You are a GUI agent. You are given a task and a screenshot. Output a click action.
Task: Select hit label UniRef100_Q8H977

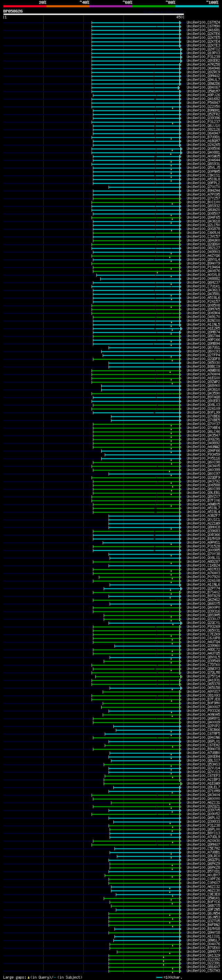[x=203, y=951]
